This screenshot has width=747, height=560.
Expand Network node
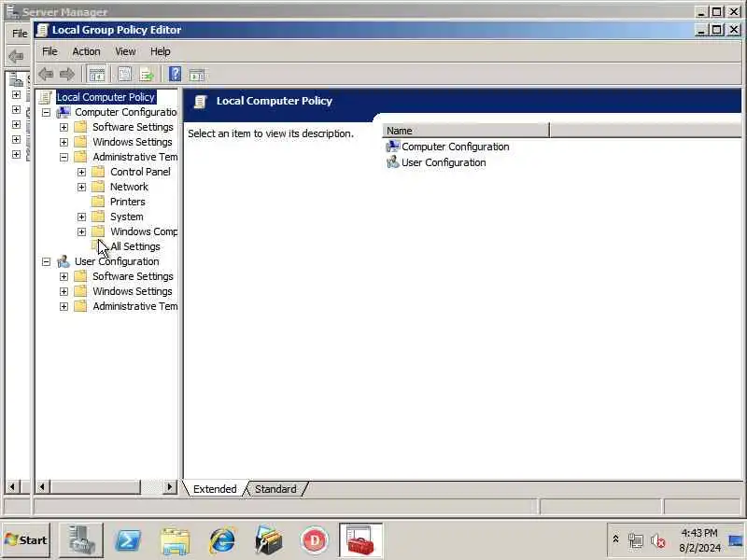[x=81, y=187]
